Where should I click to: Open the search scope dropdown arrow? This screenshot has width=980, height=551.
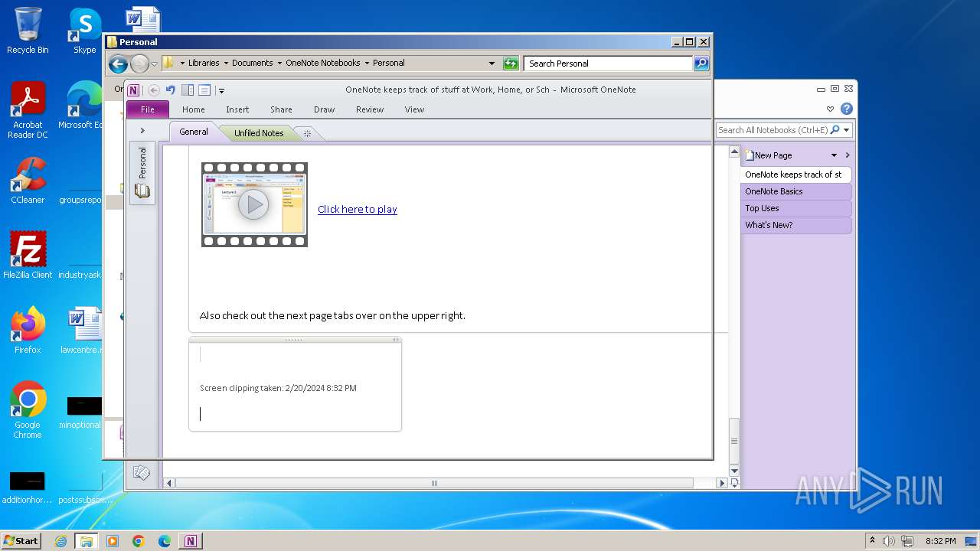pyautogui.click(x=847, y=130)
